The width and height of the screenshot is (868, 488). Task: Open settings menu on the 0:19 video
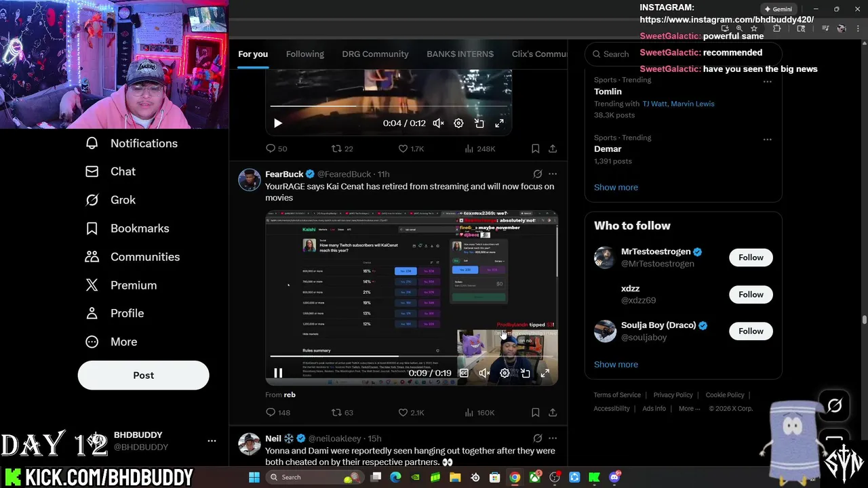(505, 373)
